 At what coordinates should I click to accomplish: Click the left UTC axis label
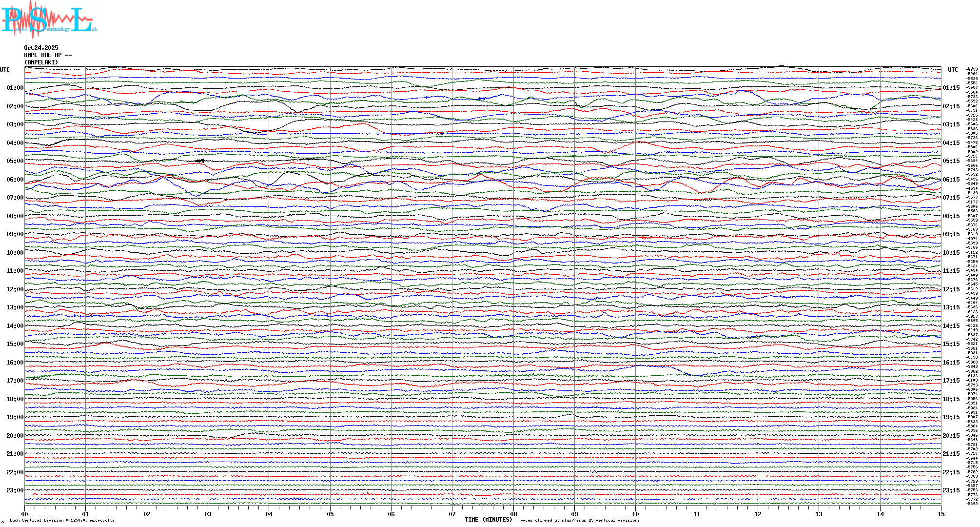[5, 70]
